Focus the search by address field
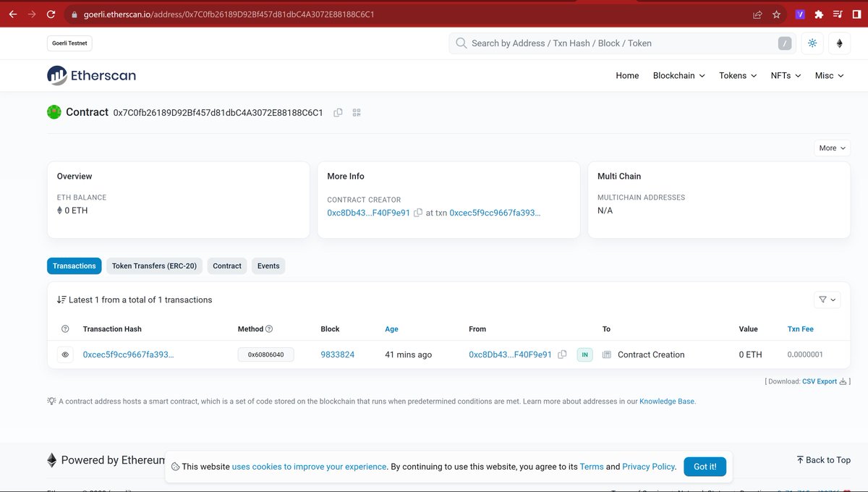 pyautogui.click(x=622, y=43)
